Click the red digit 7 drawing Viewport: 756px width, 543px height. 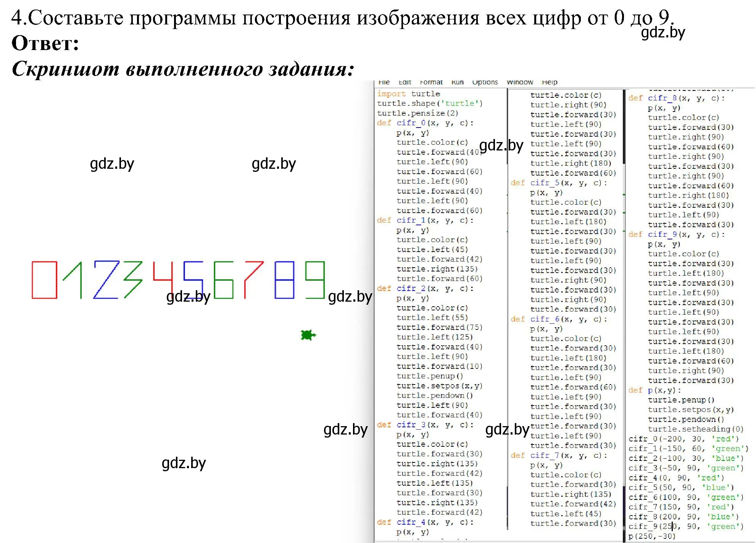pos(254,280)
